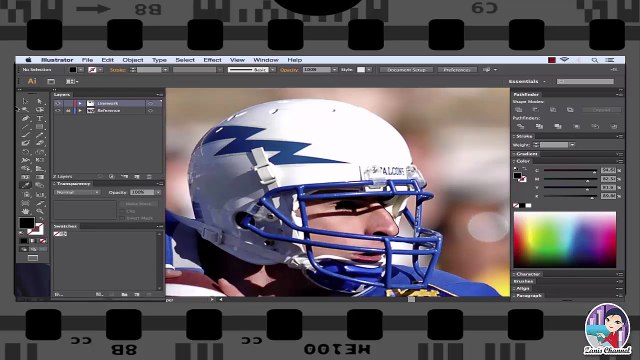
Task: Click the Divide pathfinder icon
Action: point(520,127)
